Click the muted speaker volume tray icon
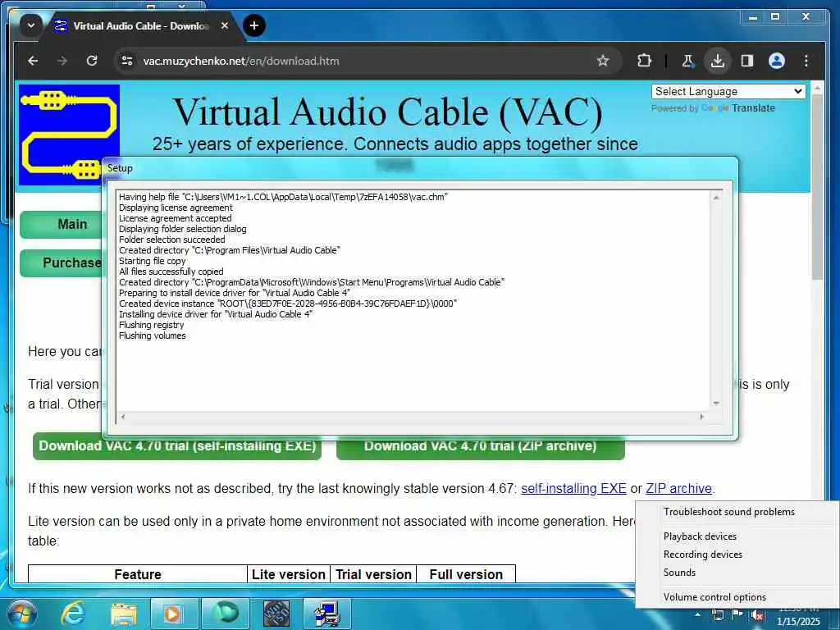This screenshot has height=630, width=840. tap(757, 615)
